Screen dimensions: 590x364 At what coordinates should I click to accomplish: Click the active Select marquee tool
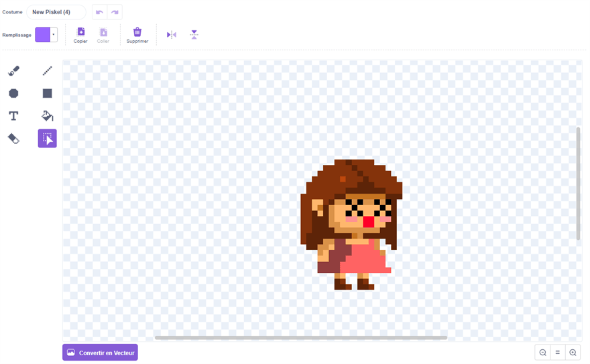(x=48, y=138)
